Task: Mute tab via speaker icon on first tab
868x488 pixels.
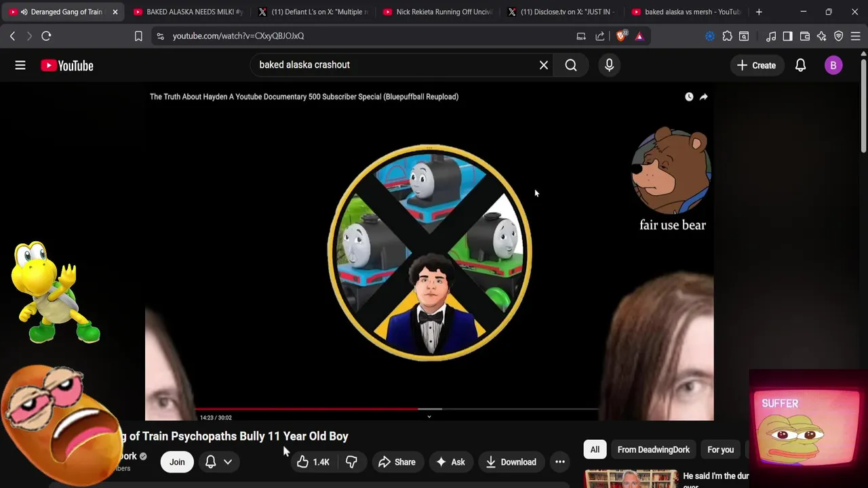Action: [x=24, y=12]
